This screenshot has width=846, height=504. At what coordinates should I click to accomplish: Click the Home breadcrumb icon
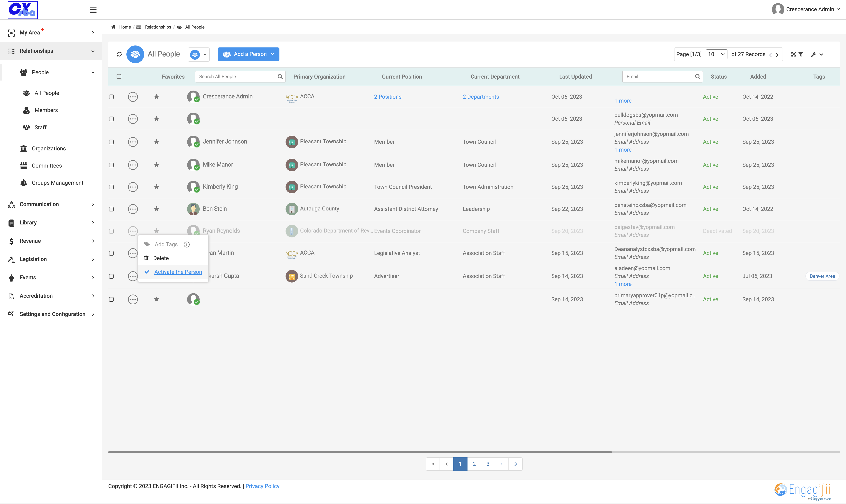click(113, 27)
